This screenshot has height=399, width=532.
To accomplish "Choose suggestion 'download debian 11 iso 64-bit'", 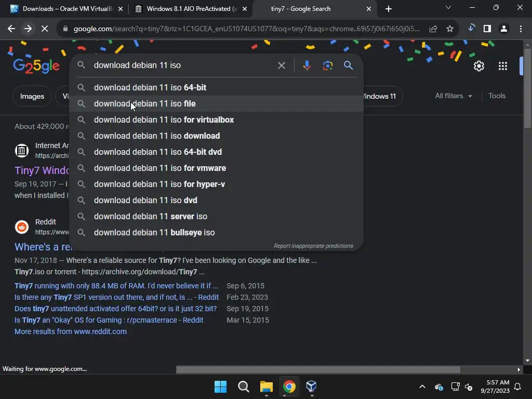I will [x=217, y=87].
